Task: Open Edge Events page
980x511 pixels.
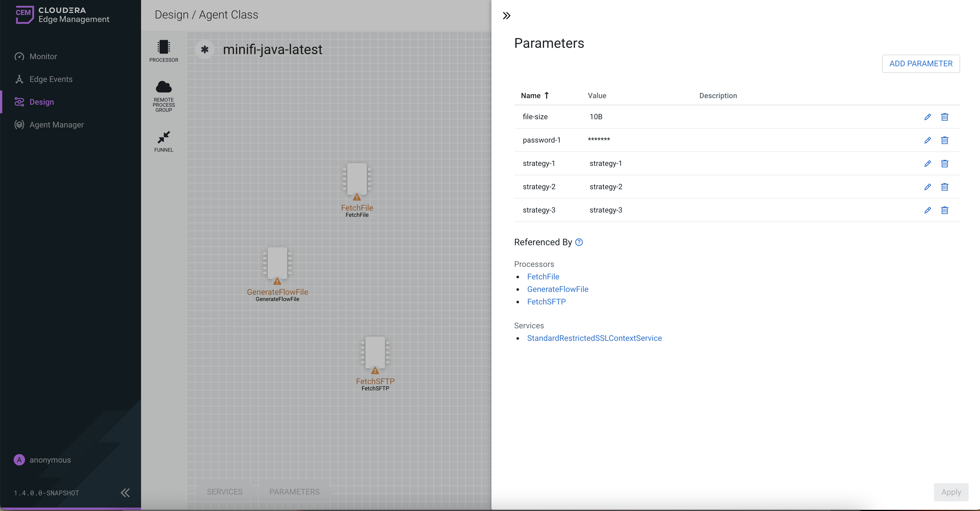Action: click(x=51, y=79)
